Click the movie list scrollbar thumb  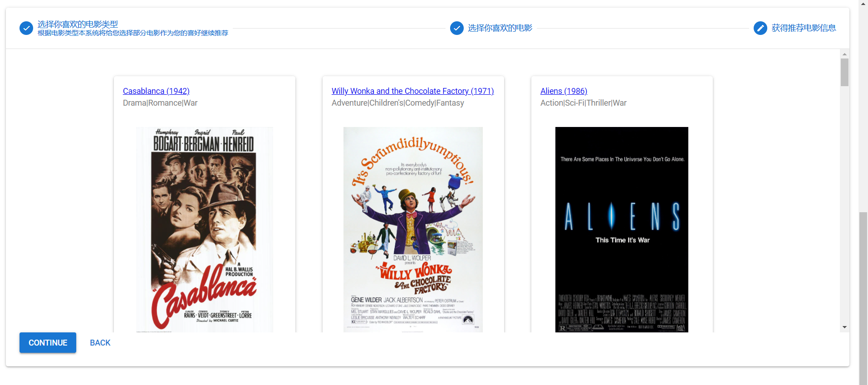[x=844, y=72]
